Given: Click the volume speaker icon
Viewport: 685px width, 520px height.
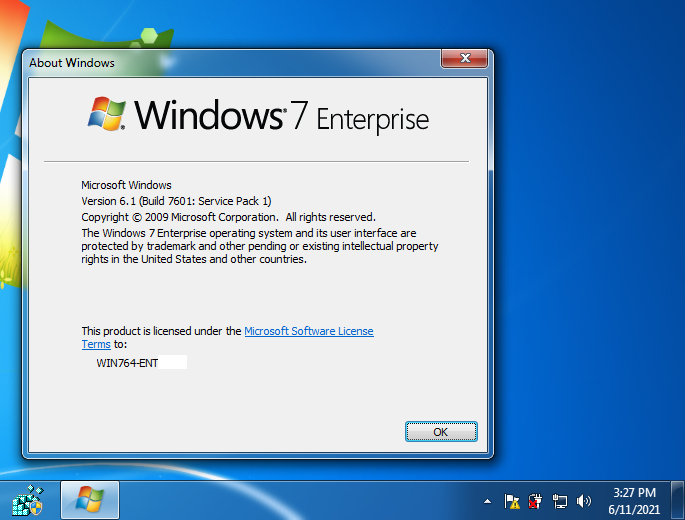Looking at the screenshot, I should [x=584, y=501].
